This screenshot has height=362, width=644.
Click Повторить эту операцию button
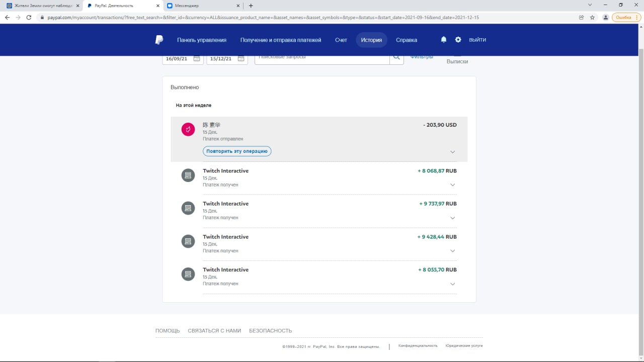click(237, 151)
